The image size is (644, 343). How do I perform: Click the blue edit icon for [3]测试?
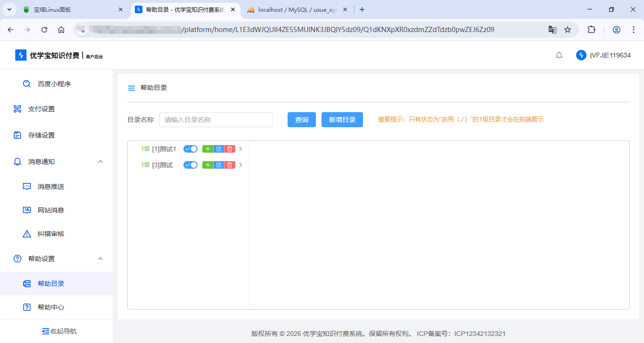point(219,165)
